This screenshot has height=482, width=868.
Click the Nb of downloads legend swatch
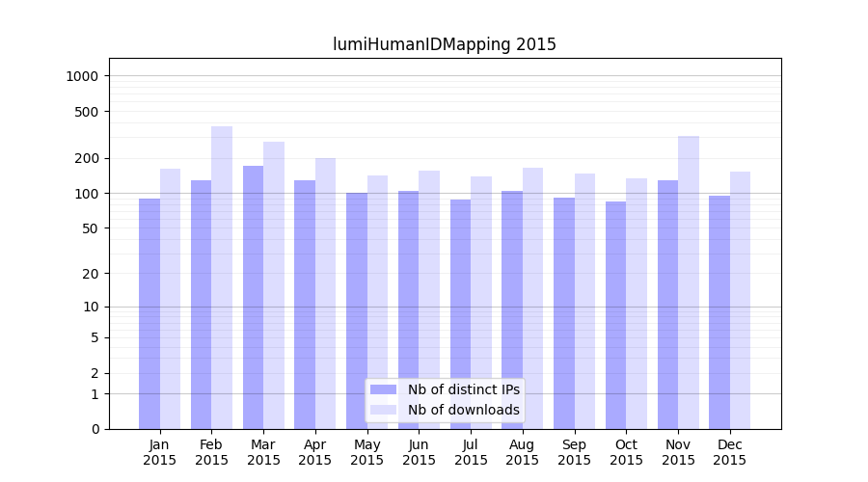[383, 410]
